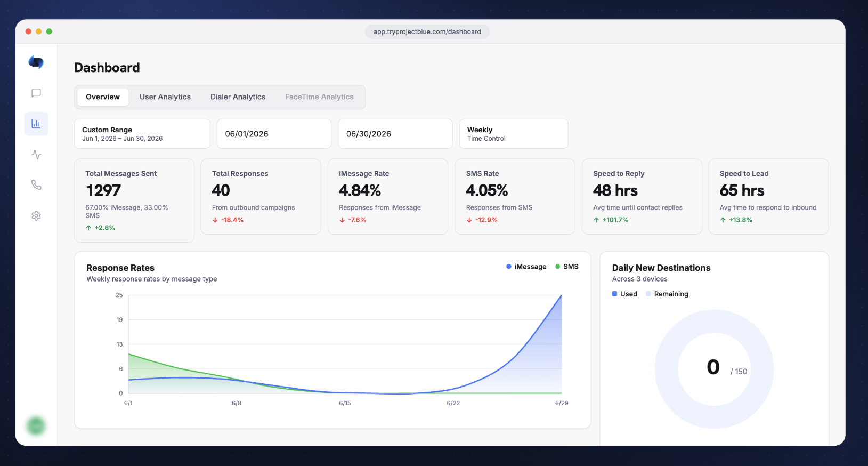Click the Speed to Reply 48 hrs value
Viewport: 868px width, 466px height.
point(615,190)
